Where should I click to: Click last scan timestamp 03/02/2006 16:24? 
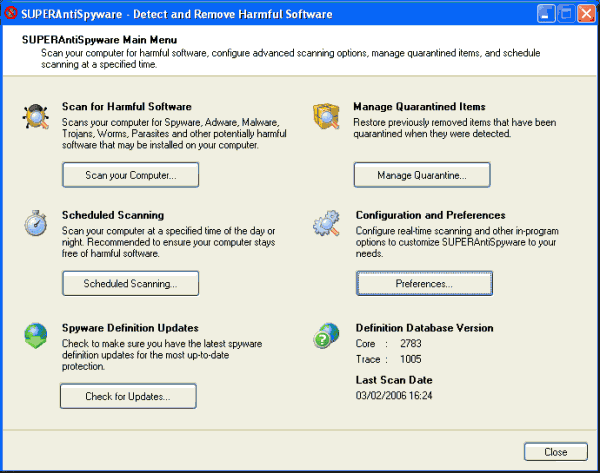(x=394, y=395)
